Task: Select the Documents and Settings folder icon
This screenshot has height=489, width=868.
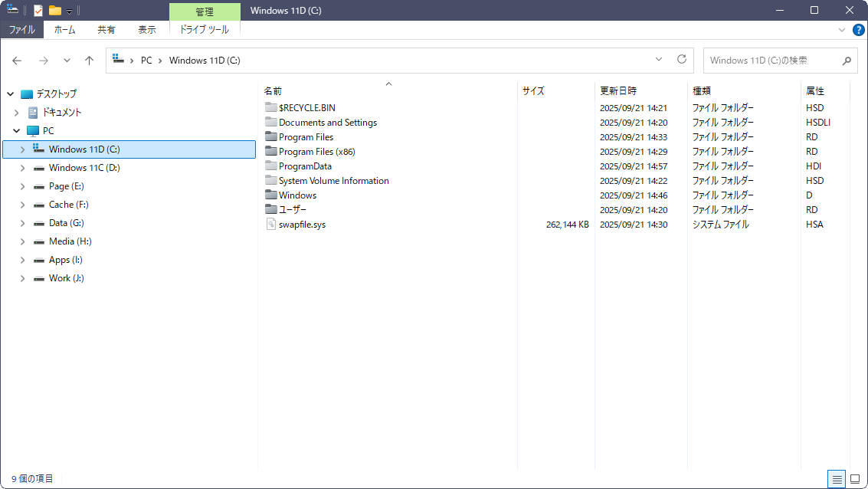Action: pyautogui.click(x=270, y=122)
